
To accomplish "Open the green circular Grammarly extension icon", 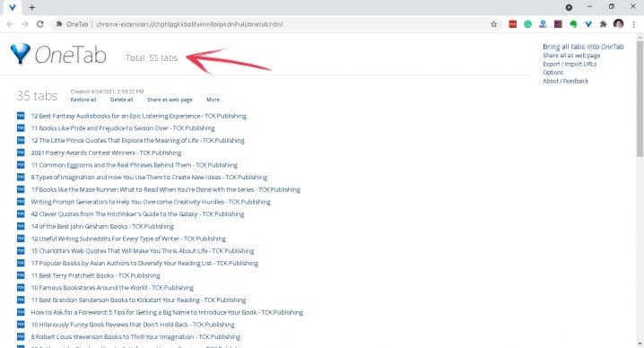I will click(x=527, y=24).
